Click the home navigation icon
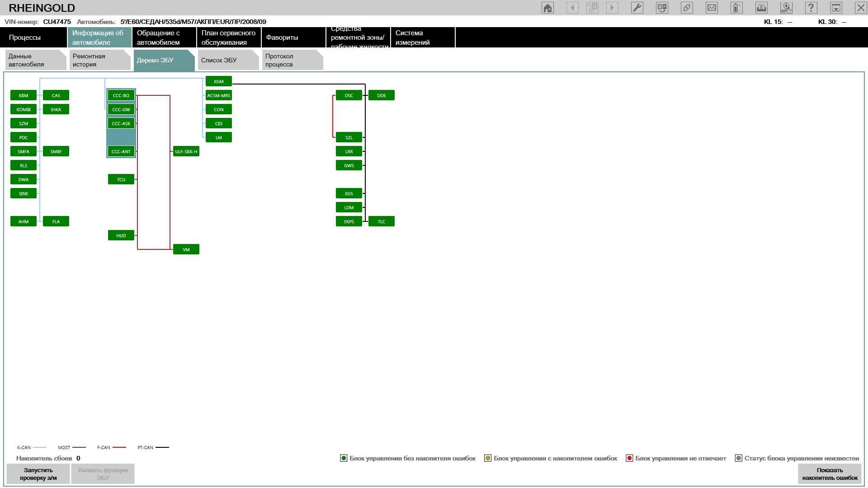The width and height of the screenshot is (868, 488). (x=547, y=8)
